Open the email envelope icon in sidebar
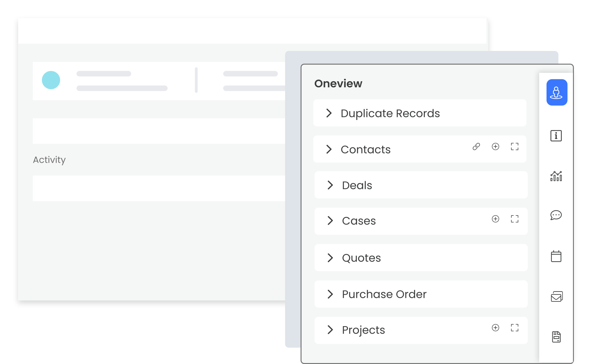 (x=556, y=296)
